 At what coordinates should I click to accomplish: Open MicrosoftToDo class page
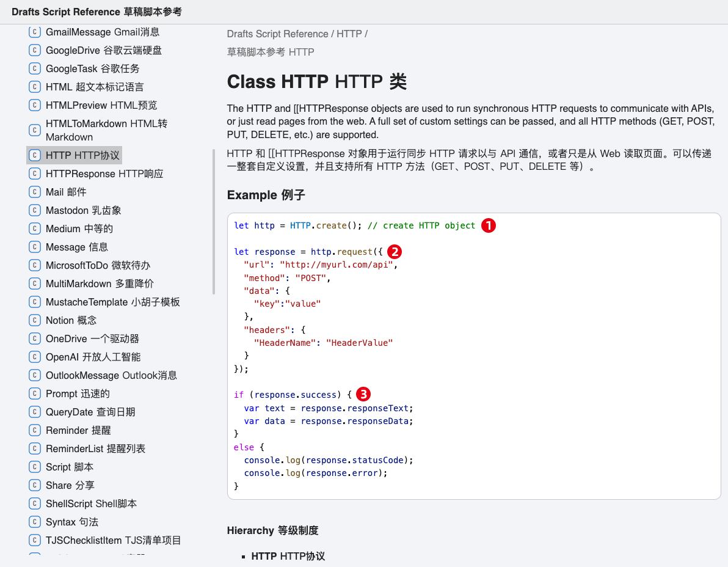98,265
